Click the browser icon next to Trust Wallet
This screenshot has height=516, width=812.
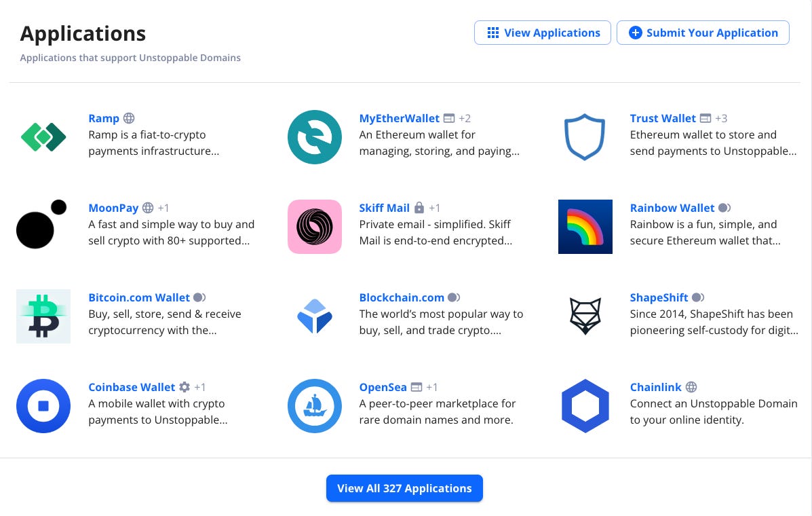(705, 118)
